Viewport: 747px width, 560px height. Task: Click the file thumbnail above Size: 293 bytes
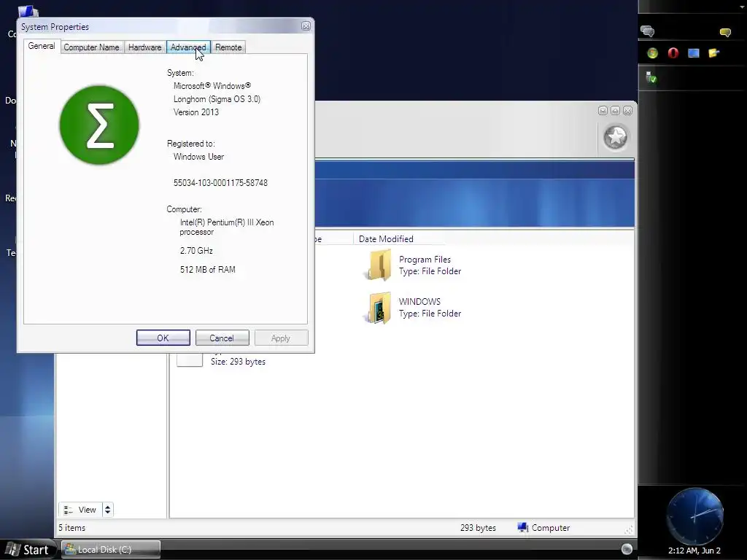(190, 360)
